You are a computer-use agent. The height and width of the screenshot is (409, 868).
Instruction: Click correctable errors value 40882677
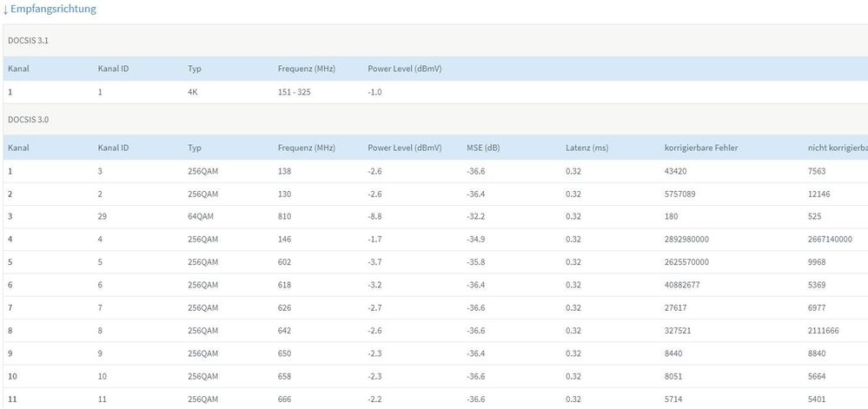click(682, 285)
